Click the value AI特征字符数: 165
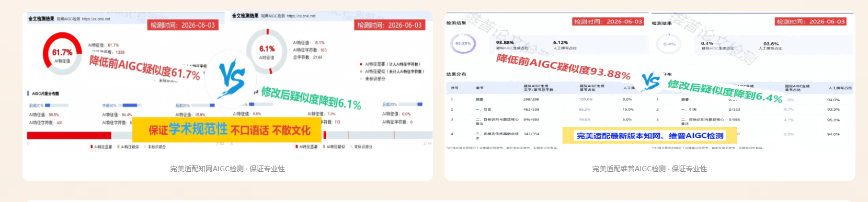The width and height of the screenshot is (868, 202). tap(310, 50)
